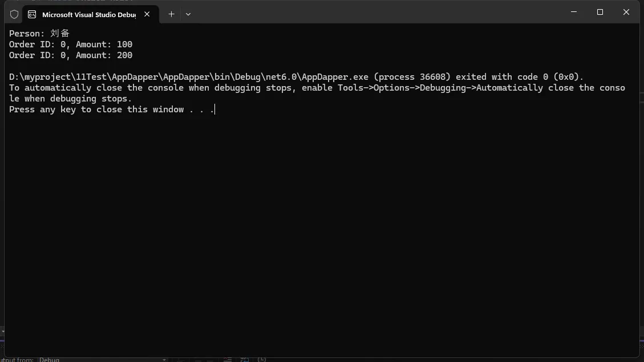Close the debug console window
The height and width of the screenshot is (362, 644).
(x=626, y=12)
